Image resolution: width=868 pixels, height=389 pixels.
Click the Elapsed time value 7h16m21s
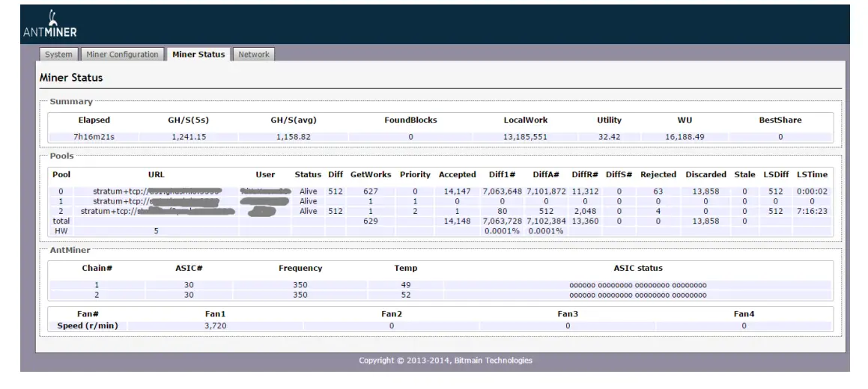(94, 137)
